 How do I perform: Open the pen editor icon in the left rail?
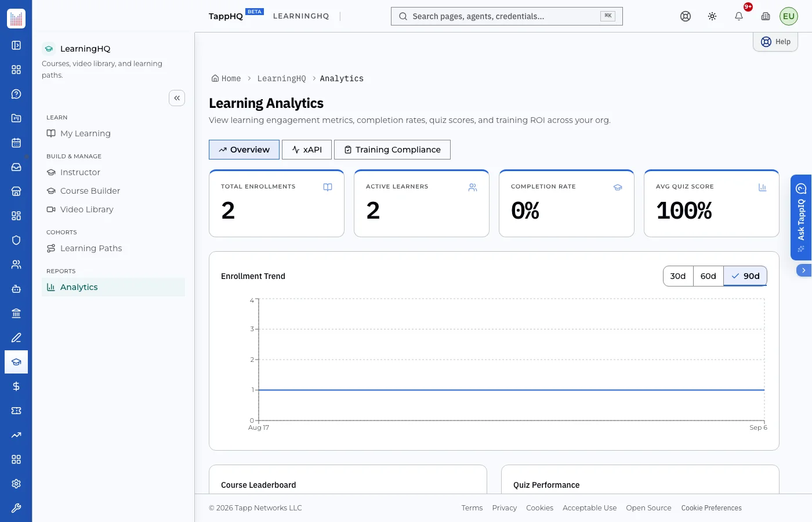(x=16, y=338)
